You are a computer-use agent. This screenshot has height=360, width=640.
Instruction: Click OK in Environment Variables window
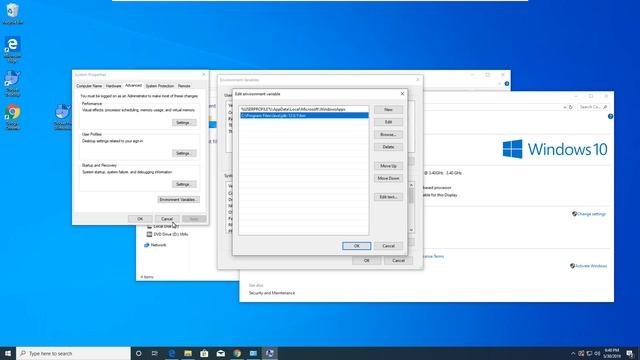click(x=366, y=260)
